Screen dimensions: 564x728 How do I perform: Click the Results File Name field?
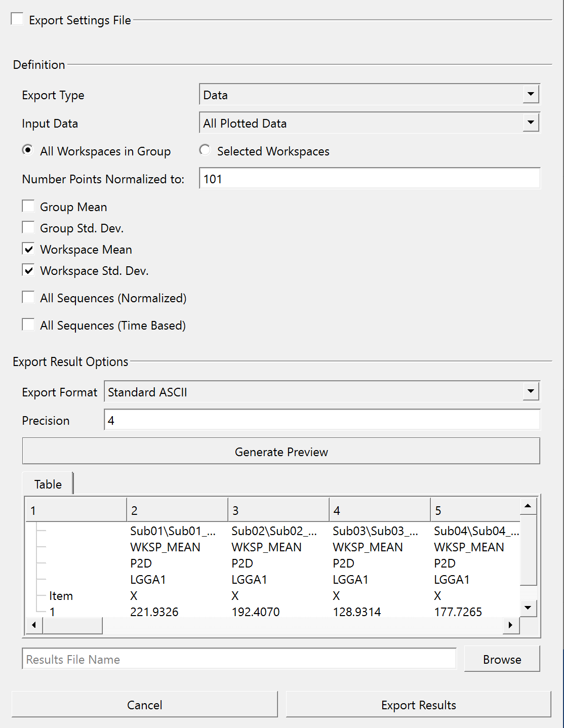point(239,659)
